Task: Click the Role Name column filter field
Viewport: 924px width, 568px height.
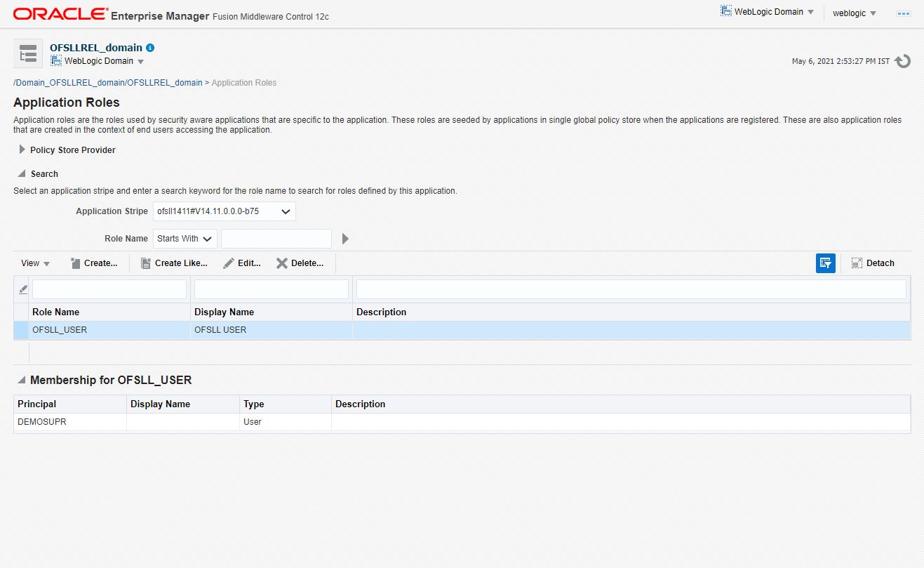Action: tap(109, 289)
